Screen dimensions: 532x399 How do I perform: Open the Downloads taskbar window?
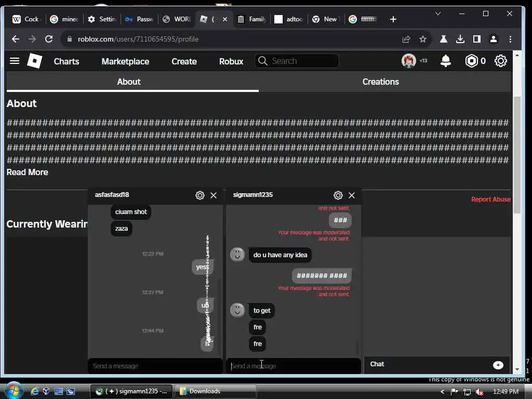(x=215, y=392)
